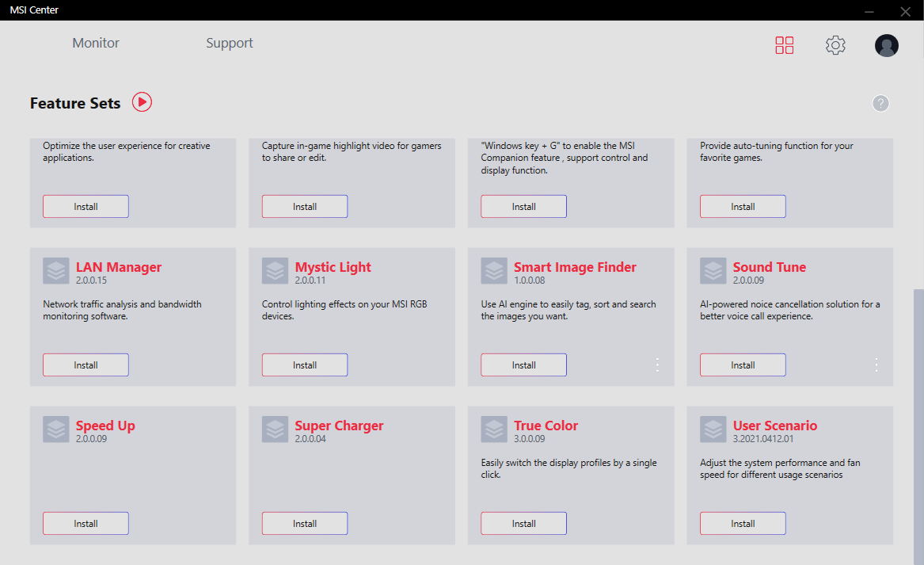Open the settings gear icon
The image size is (924, 565).
click(x=835, y=45)
